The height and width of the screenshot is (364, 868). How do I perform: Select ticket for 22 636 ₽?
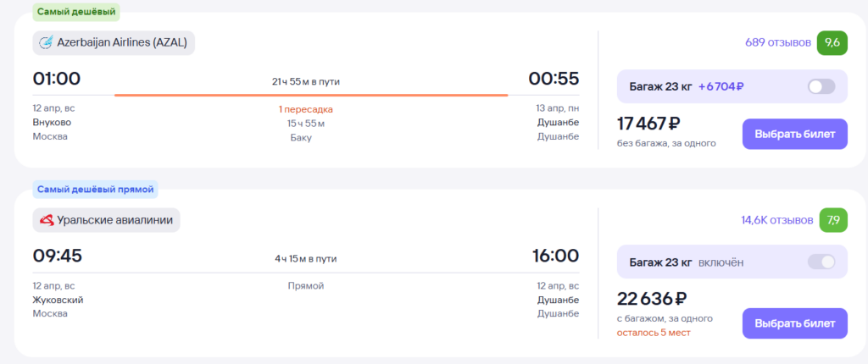click(x=794, y=323)
